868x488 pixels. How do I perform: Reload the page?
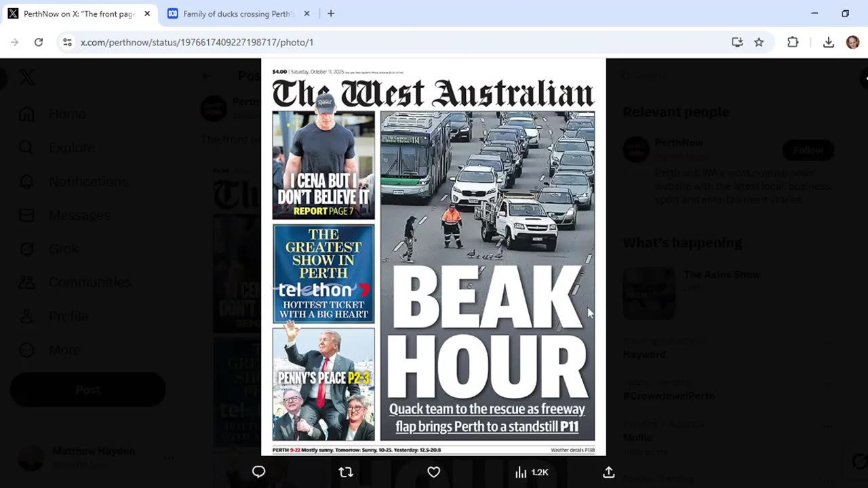click(39, 42)
